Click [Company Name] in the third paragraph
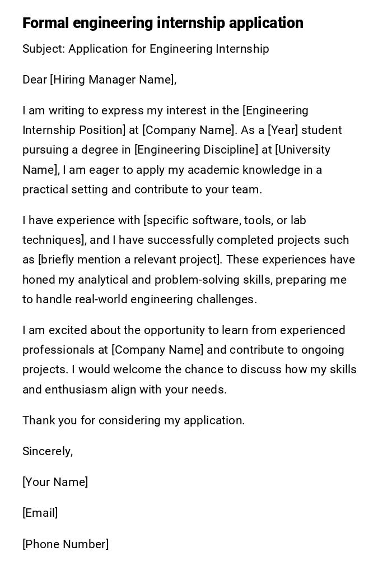 (158, 350)
